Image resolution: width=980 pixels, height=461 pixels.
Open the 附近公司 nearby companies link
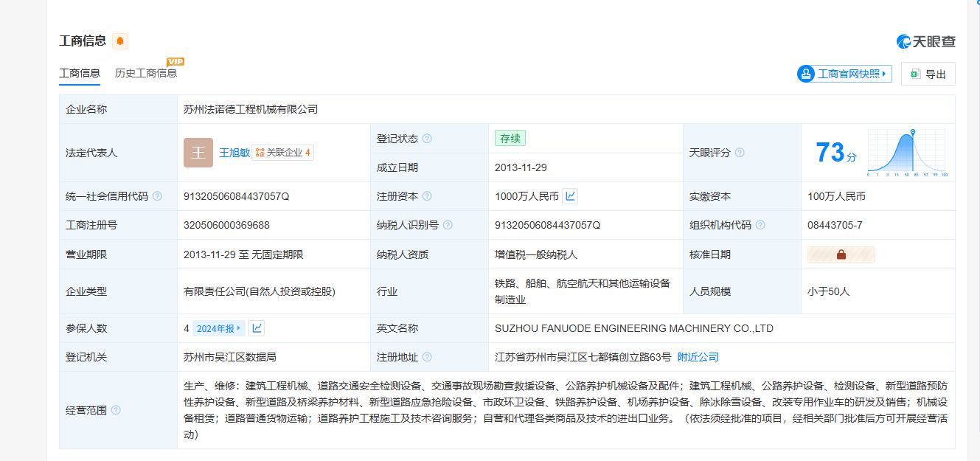[x=698, y=357]
